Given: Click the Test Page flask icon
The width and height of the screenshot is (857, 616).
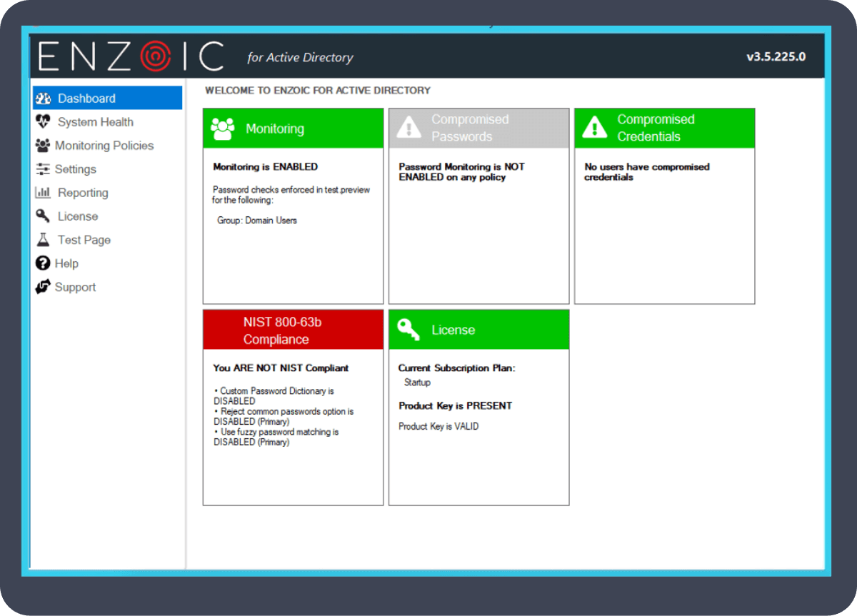Looking at the screenshot, I should (44, 240).
